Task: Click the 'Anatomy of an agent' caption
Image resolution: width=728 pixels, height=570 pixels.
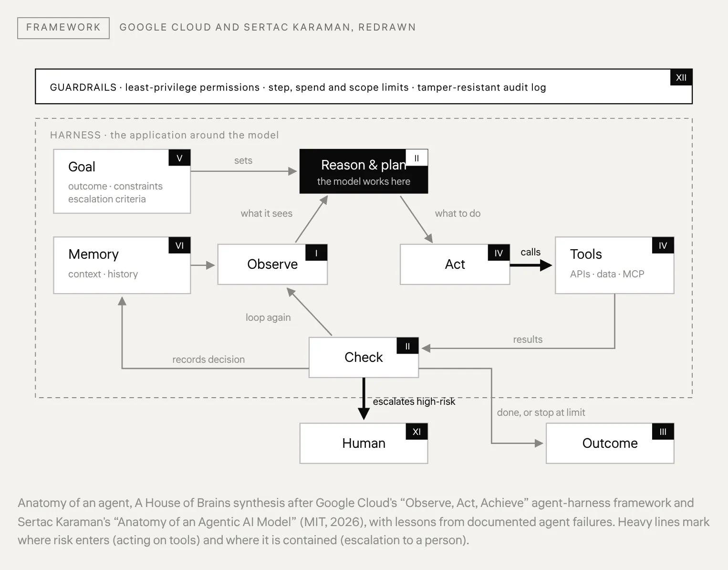Action: tap(364, 521)
